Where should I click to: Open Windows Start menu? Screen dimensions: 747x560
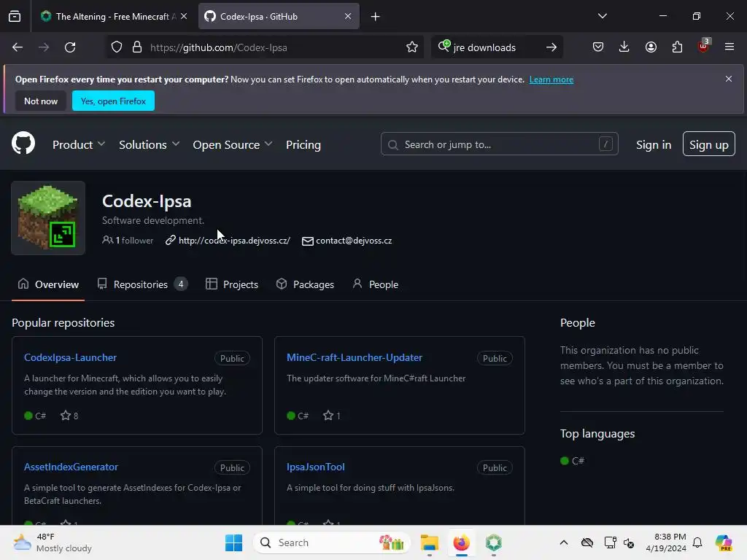click(233, 542)
